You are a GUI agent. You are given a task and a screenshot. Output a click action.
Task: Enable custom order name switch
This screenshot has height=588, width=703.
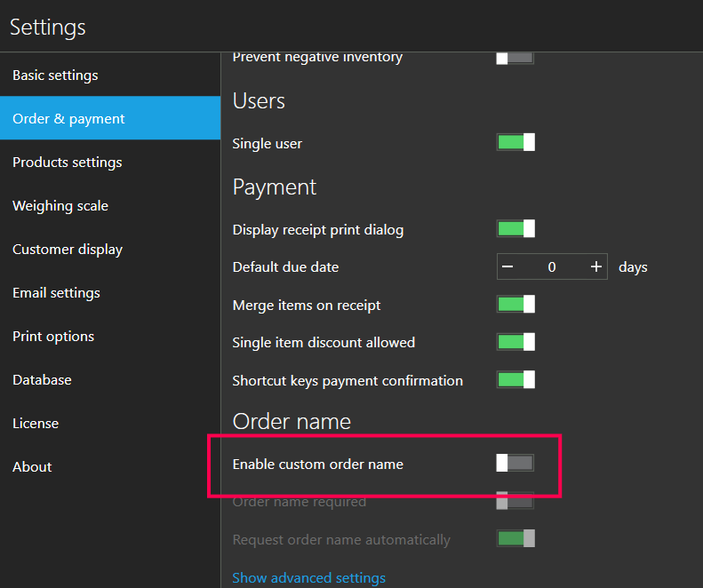click(515, 463)
